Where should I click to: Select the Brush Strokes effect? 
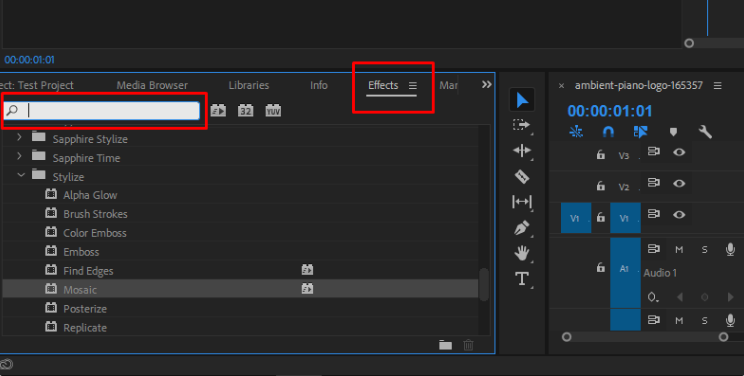(x=95, y=214)
